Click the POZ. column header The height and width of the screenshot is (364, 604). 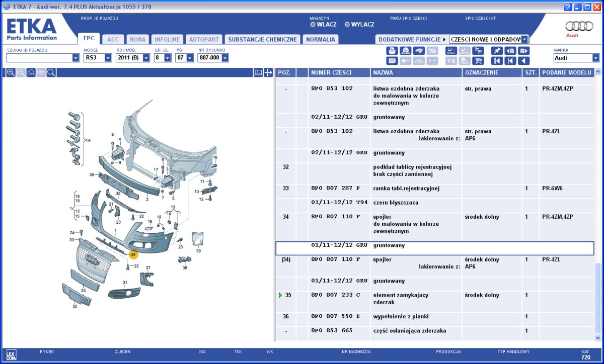click(285, 73)
